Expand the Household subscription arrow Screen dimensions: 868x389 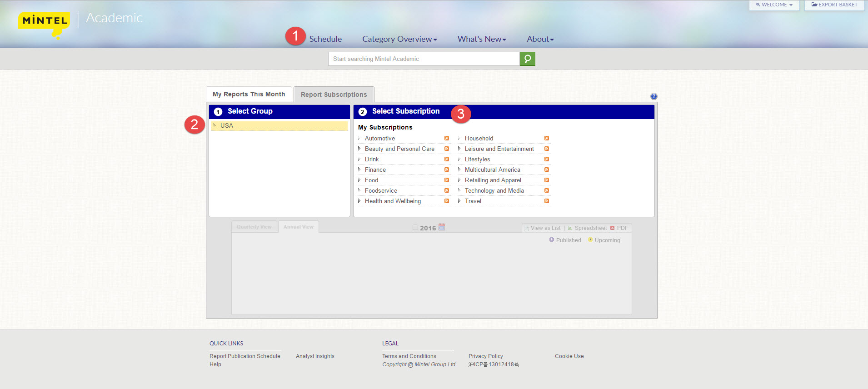pyautogui.click(x=459, y=138)
